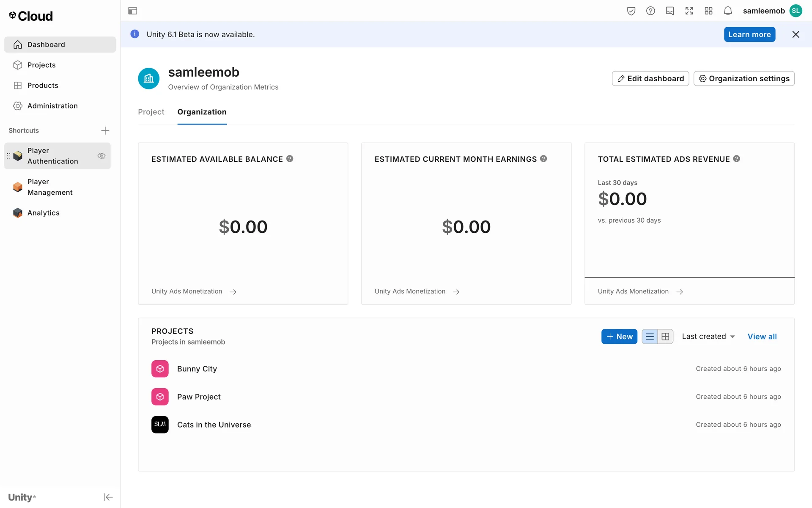Open the Last created sort dropdown

708,337
